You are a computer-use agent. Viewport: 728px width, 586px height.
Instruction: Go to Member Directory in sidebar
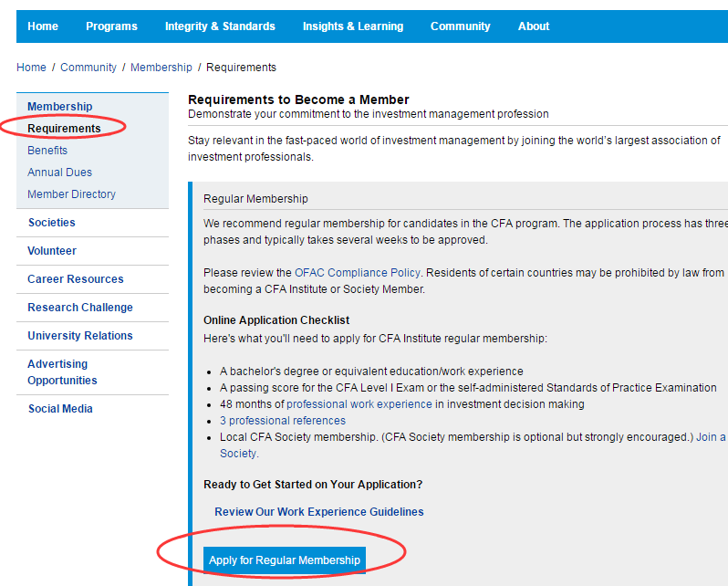(x=71, y=194)
